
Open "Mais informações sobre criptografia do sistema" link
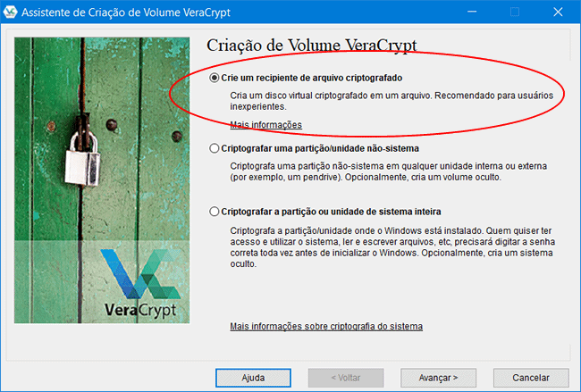coord(325,326)
